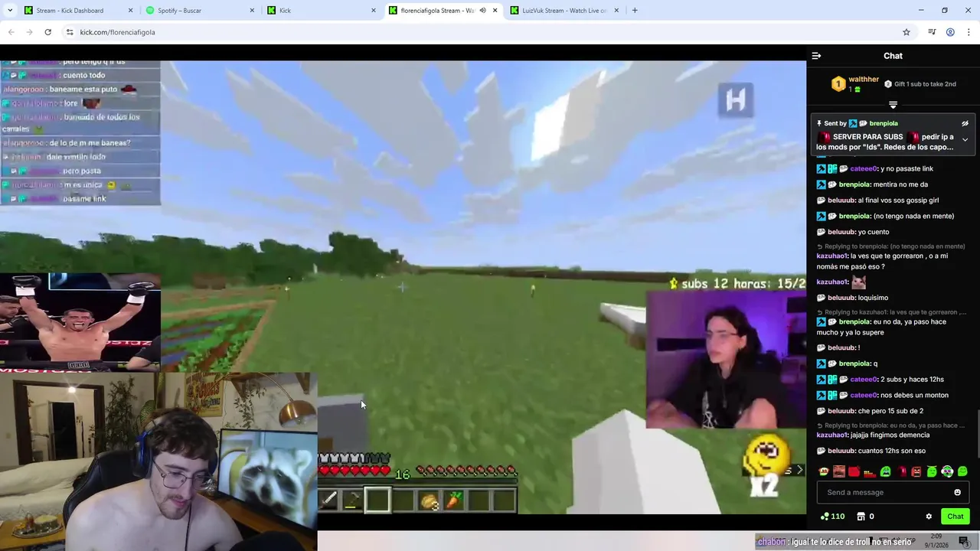Insert the crying green blob emote
The image size is (980, 551).
[x=885, y=471]
